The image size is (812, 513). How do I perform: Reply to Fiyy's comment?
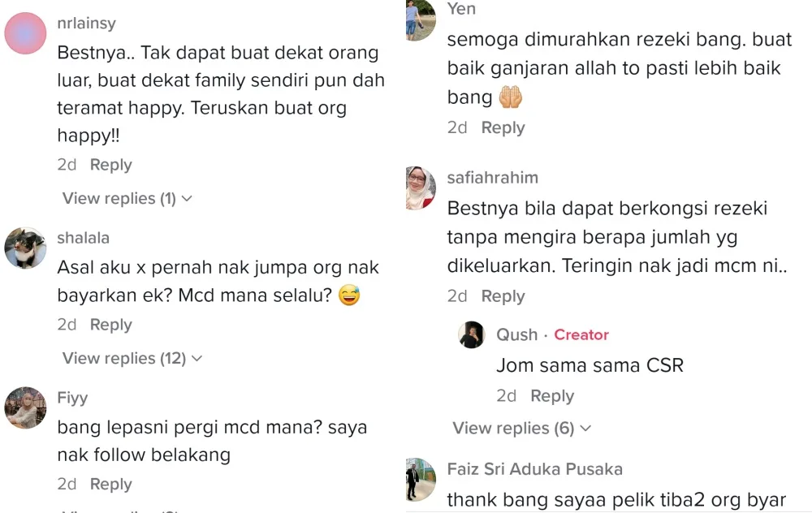pos(110,484)
